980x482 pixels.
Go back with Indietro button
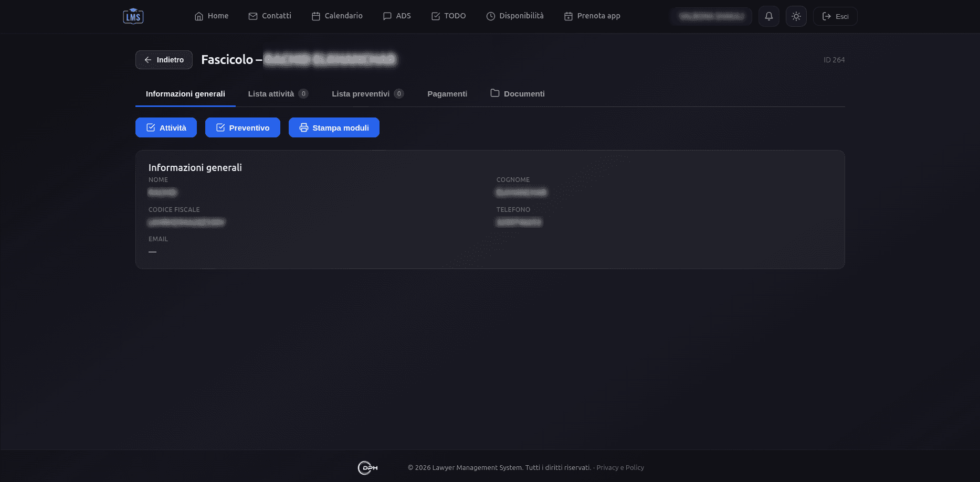coord(164,60)
